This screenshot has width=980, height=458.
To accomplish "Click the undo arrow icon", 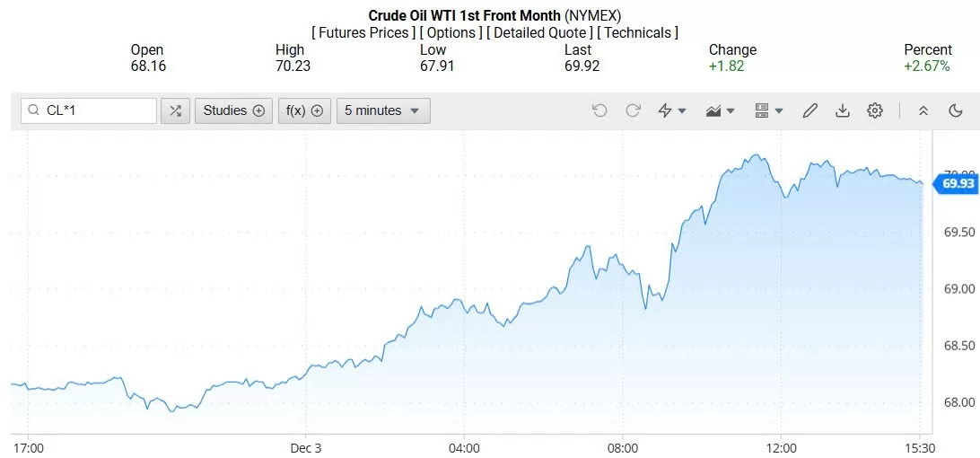I will pyautogui.click(x=599, y=110).
